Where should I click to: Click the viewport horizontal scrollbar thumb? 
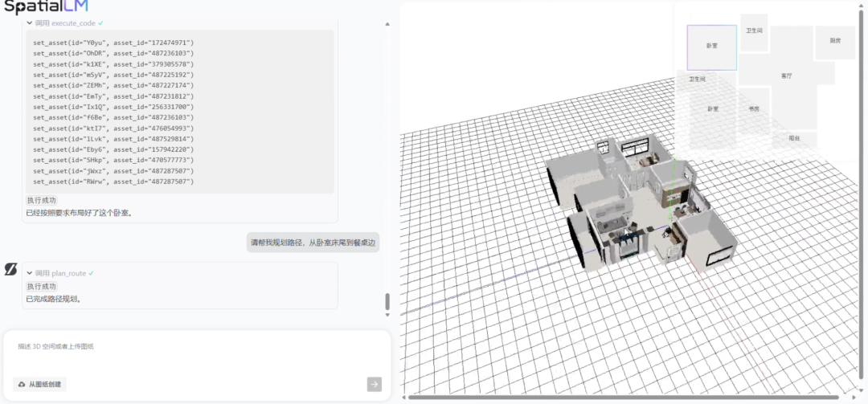click(624, 397)
